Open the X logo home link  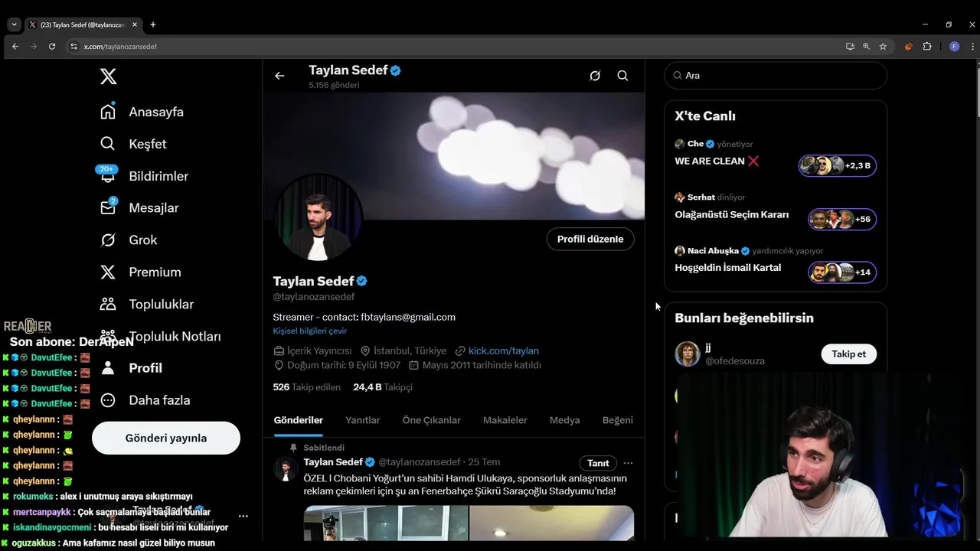[x=108, y=77]
